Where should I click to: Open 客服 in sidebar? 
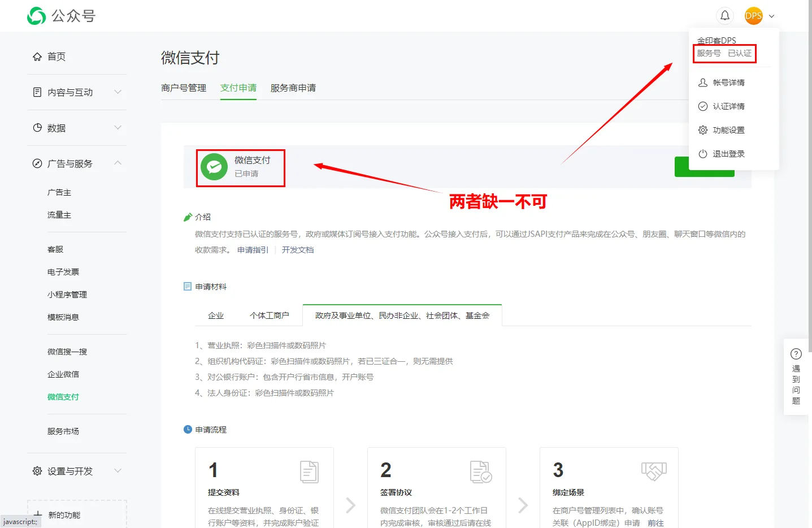tap(55, 249)
